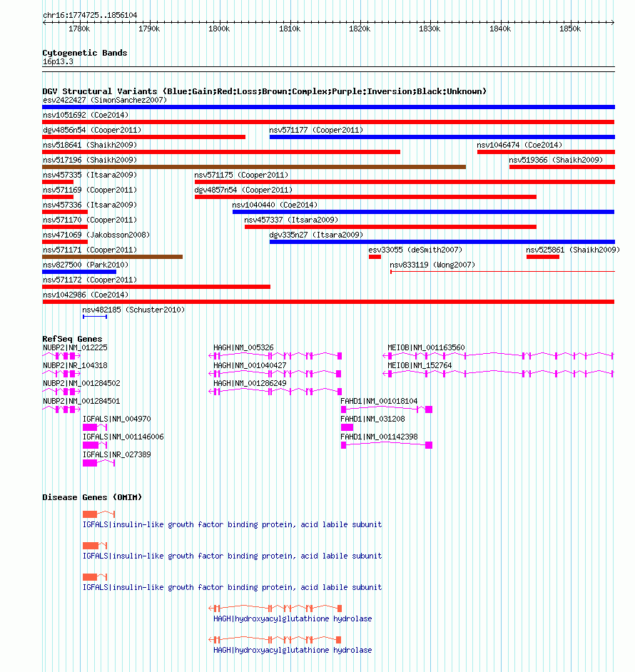Select the nsv1051692 (Coe2014) variant label

tap(86, 116)
